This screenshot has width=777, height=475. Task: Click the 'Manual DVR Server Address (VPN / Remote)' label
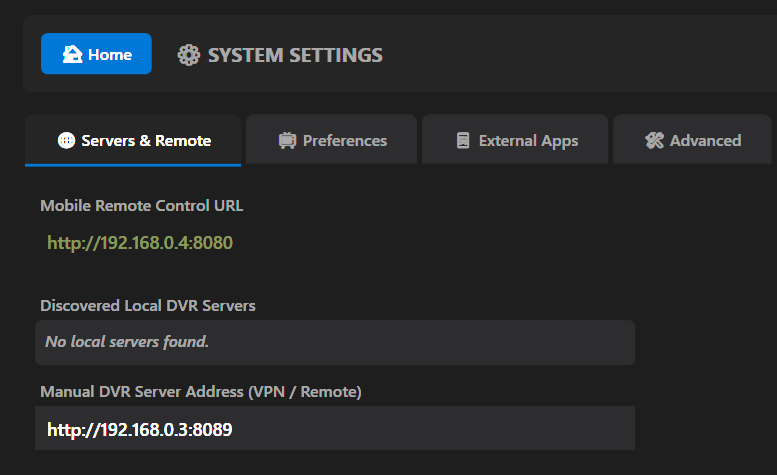click(200, 391)
